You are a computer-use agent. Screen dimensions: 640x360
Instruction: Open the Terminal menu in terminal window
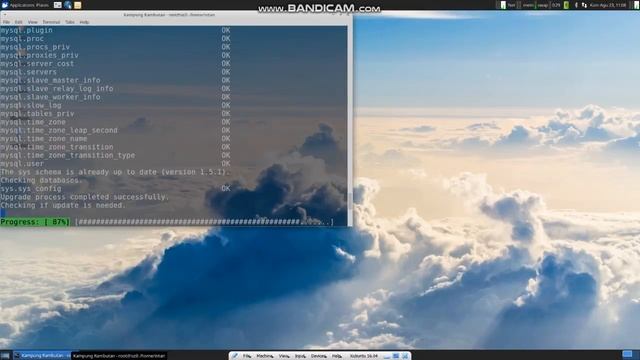51,22
